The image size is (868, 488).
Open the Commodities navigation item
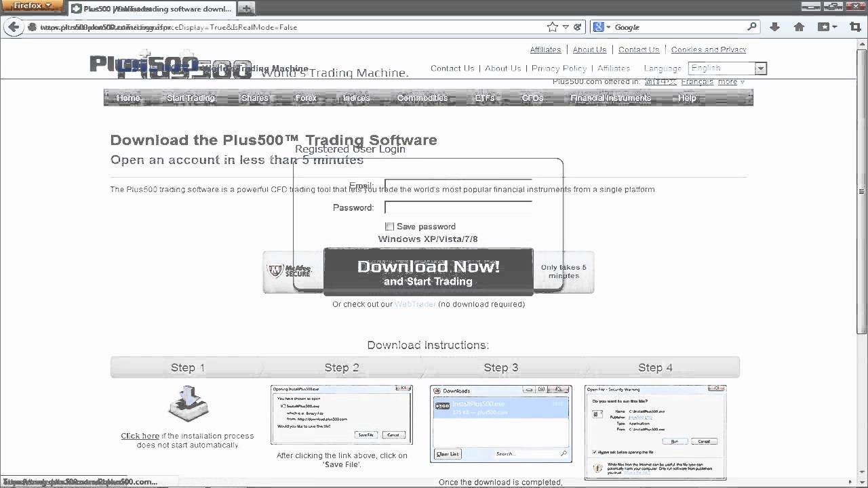(422, 98)
